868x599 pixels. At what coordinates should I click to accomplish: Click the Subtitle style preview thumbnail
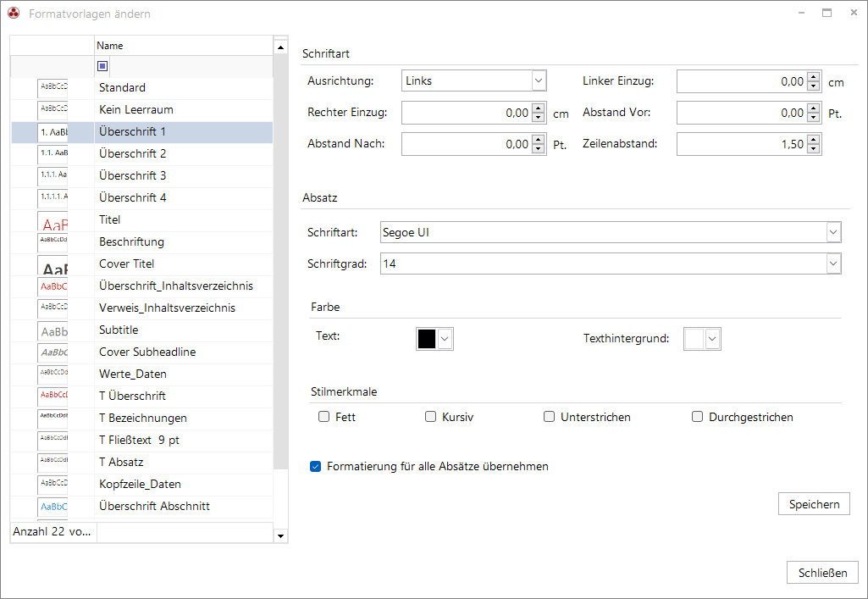tap(53, 330)
